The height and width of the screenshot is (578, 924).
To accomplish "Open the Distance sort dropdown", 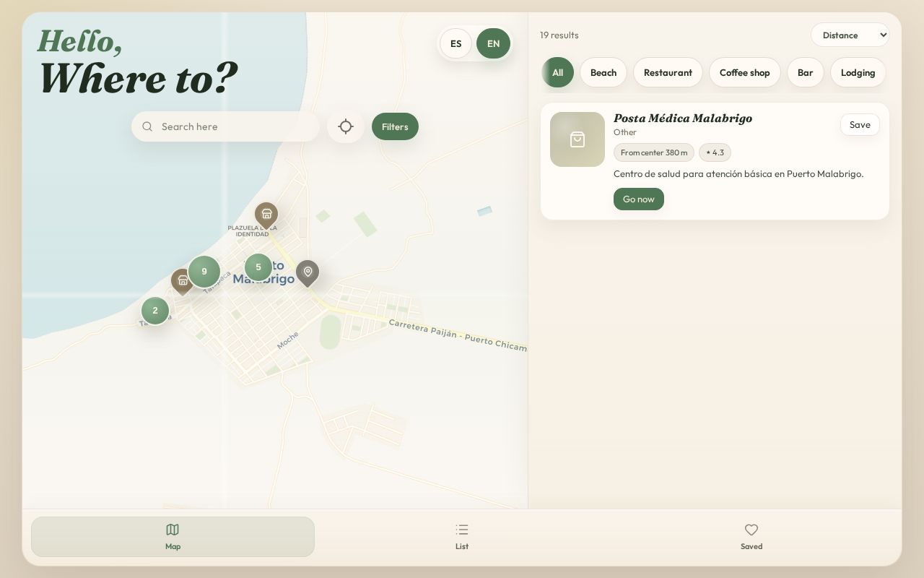I will tap(850, 35).
